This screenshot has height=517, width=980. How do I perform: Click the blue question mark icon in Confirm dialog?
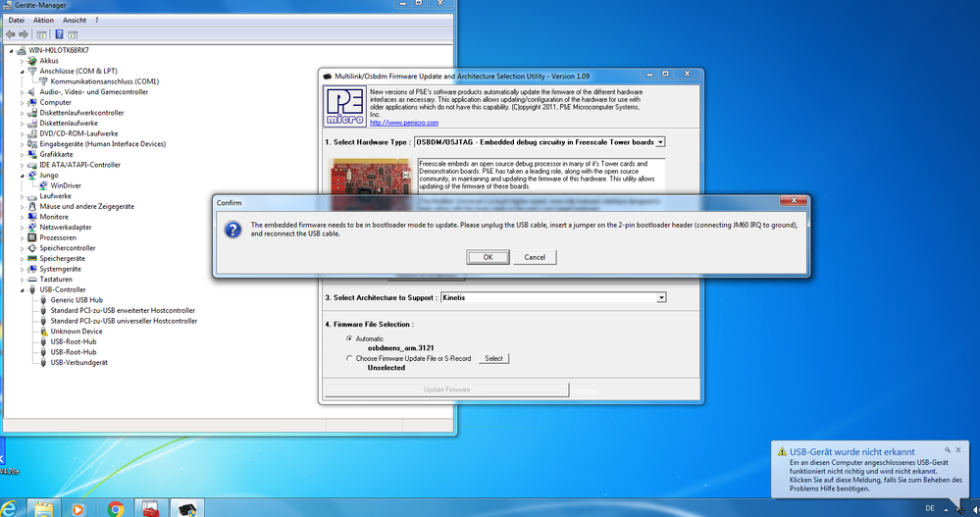(233, 230)
